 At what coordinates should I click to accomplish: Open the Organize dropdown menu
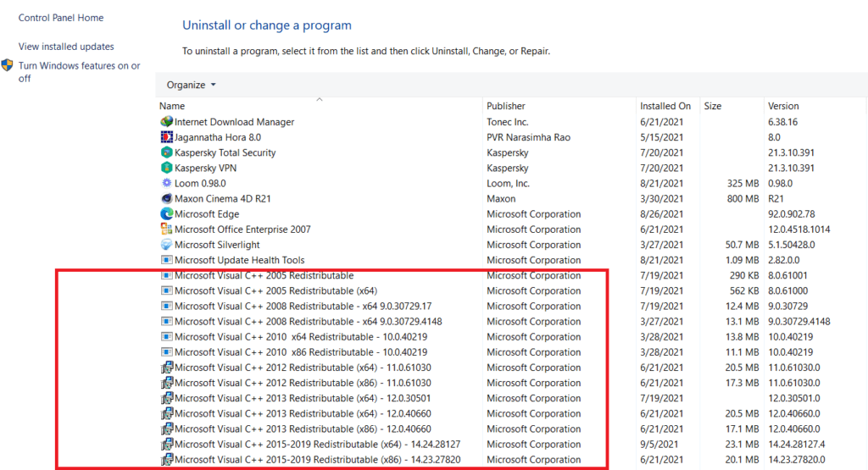[x=191, y=85]
